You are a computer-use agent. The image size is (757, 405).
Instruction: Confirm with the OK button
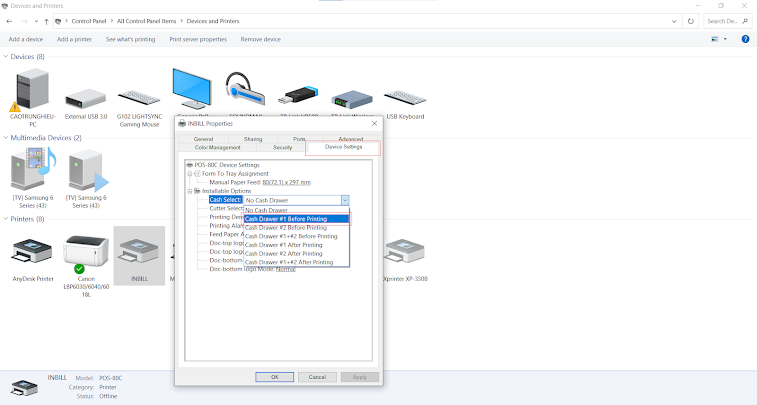274,377
